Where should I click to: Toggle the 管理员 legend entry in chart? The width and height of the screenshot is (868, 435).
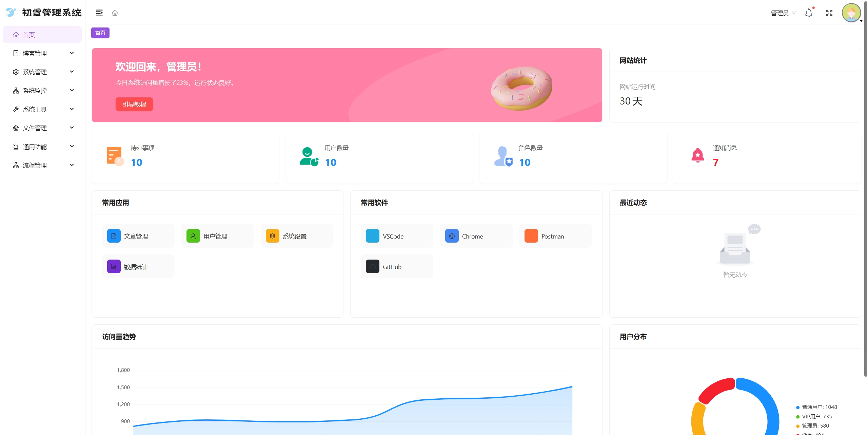pyautogui.click(x=815, y=426)
